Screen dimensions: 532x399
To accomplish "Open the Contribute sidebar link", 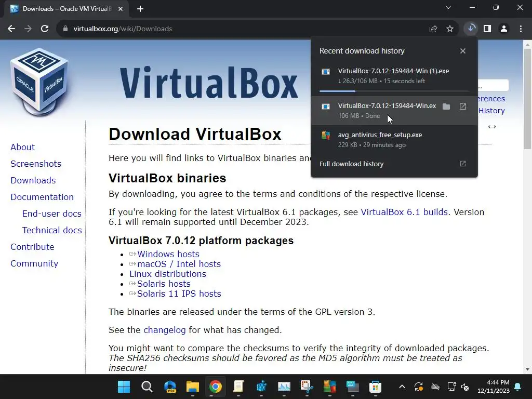I will coord(33,247).
